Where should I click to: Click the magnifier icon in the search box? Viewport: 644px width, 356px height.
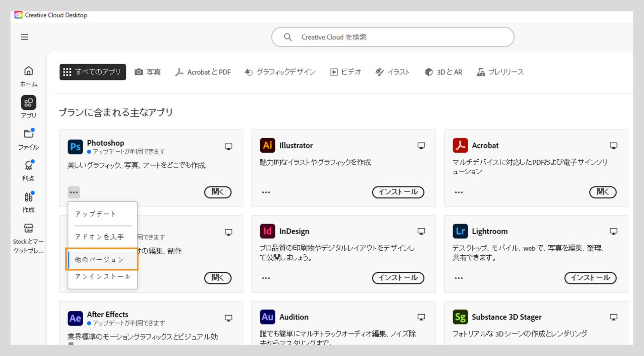tap(288, 37)
